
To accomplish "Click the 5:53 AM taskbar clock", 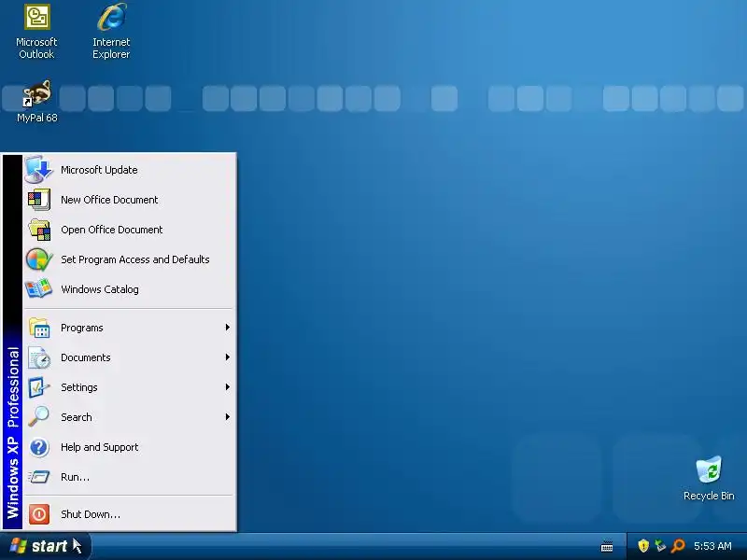I will point(712,546).
